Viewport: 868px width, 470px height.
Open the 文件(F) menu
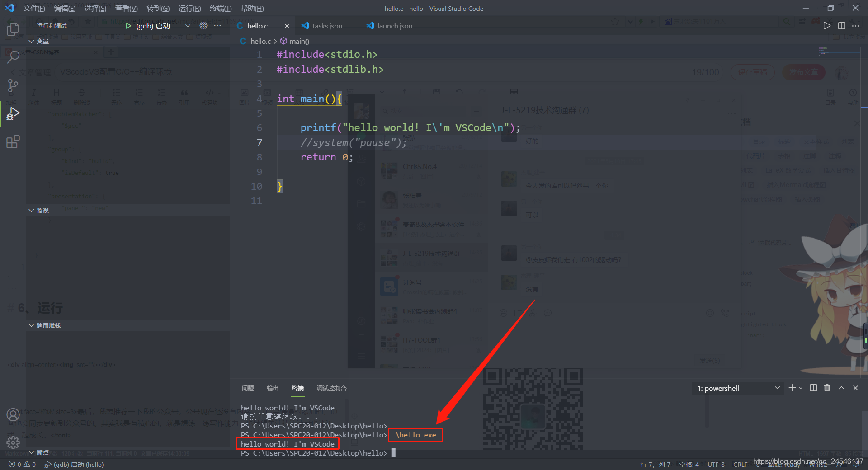pyautogui.click(x=34, y=9)
